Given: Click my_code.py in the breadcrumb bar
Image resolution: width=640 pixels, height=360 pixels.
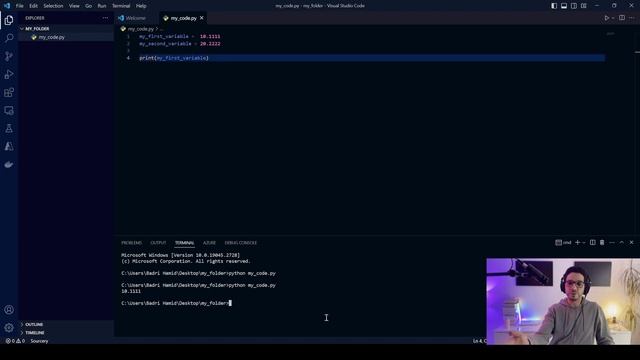Looking at the screenshot, I should [x=140, y=29].
